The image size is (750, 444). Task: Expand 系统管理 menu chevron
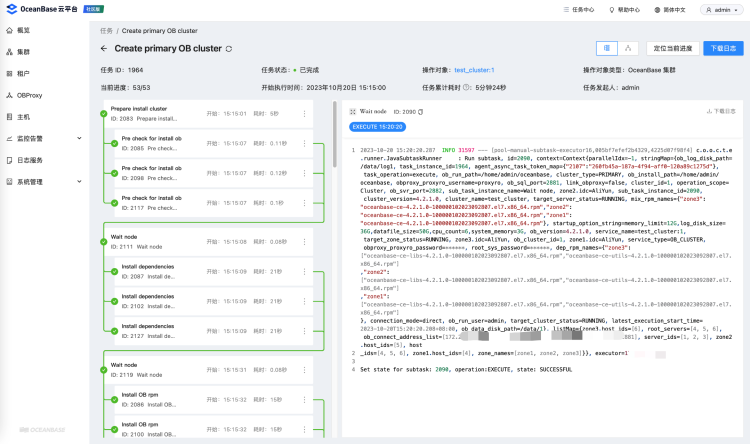click(x=79, y=182)
